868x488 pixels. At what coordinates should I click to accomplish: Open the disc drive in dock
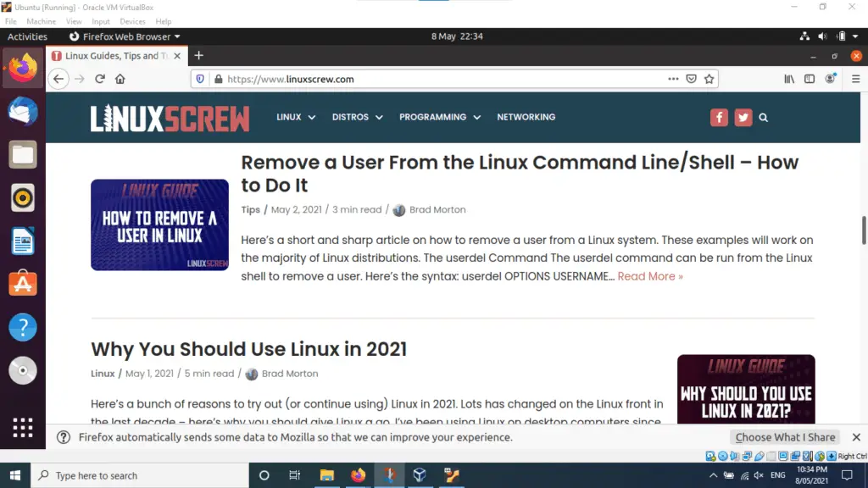[x=23, y=370]
